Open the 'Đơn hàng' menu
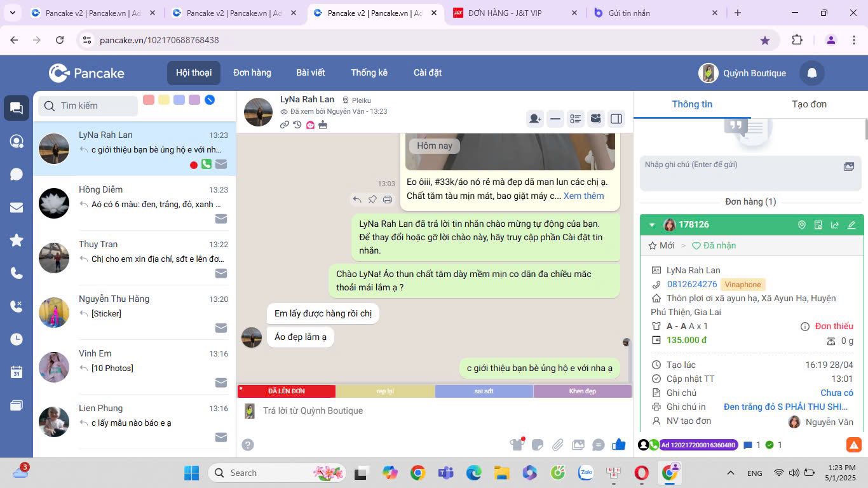Screen dimensions: 868x488 [x=252, y=72]
